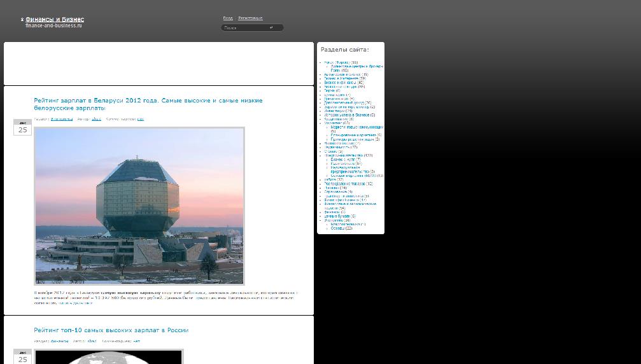
Task: Open Предпринимательство sidebar category
Action: pyautogui.click(x=344, y=155)
